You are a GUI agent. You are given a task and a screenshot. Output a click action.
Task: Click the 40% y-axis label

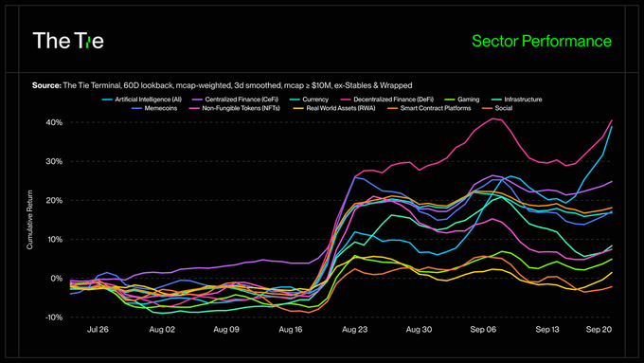[54, 122]
